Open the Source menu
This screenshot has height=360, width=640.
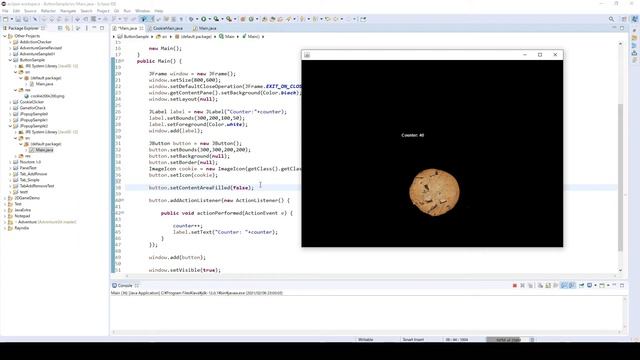pyautogui.click(x=30, y=11)
